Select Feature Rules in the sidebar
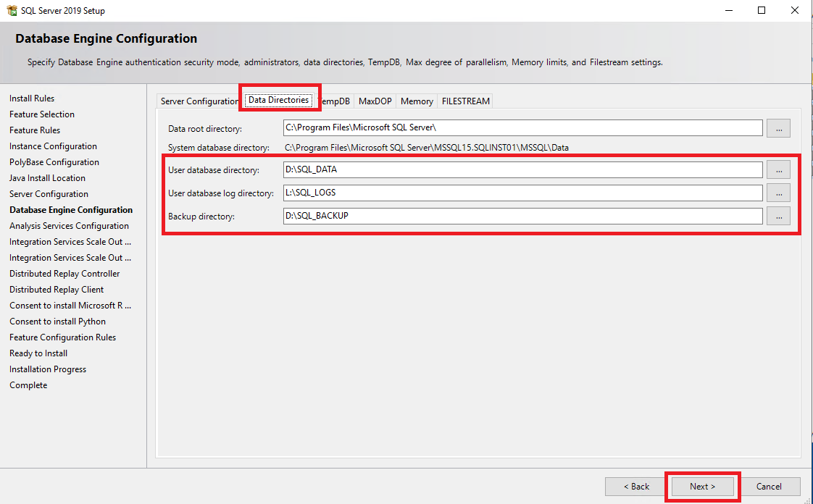 [x=35, y=130]
